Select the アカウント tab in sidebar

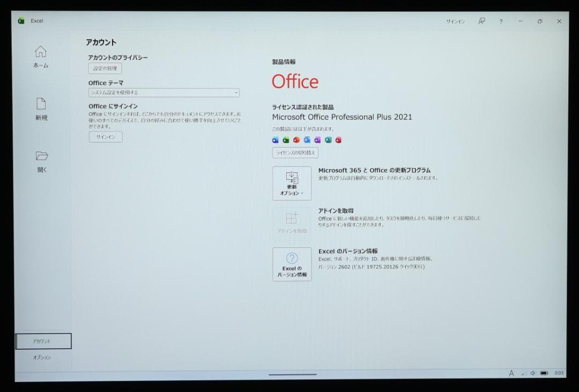click(43, 341)
